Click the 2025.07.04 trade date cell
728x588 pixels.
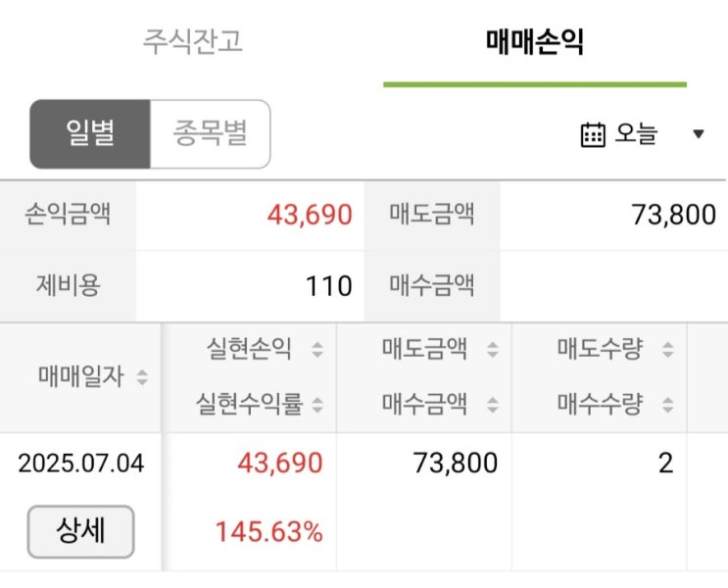(x=81, y=464)
